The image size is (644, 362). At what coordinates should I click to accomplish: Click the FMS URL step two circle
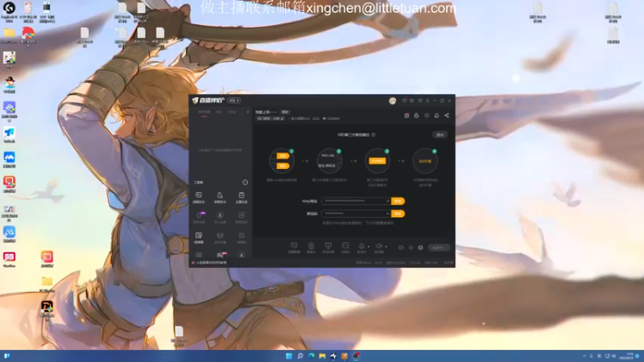329,161
